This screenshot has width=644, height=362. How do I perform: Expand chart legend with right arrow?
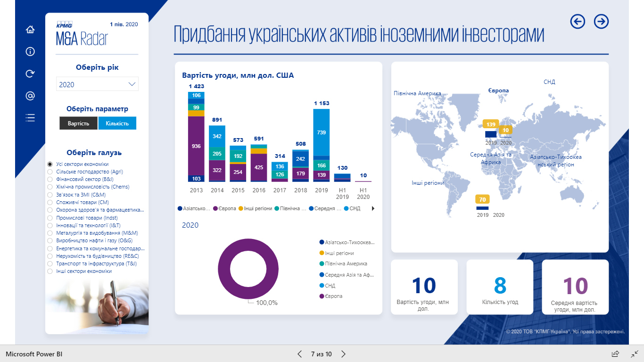[373, 208]
